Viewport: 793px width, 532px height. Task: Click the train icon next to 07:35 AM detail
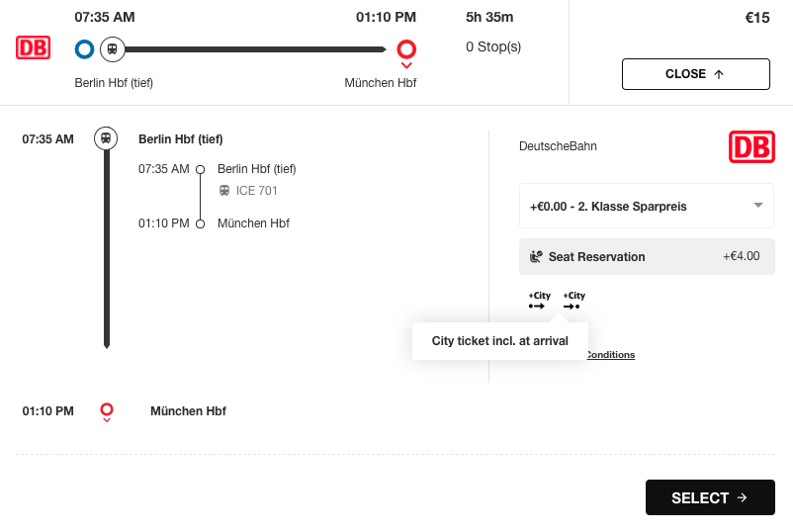coord(106,138)
